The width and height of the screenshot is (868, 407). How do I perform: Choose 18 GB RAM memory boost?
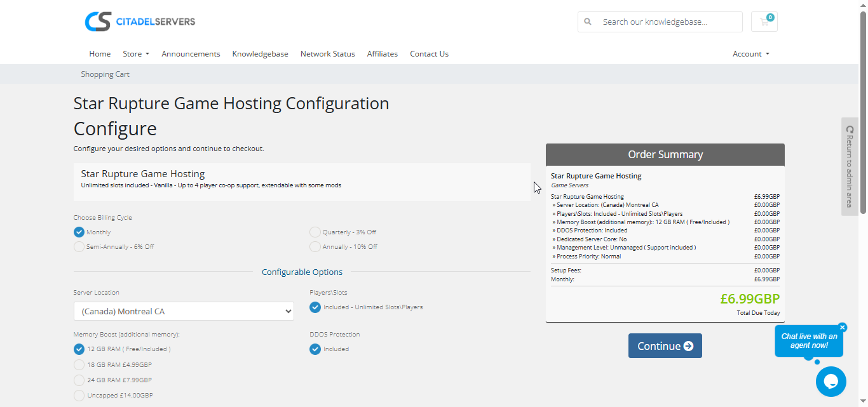[79, 365]
